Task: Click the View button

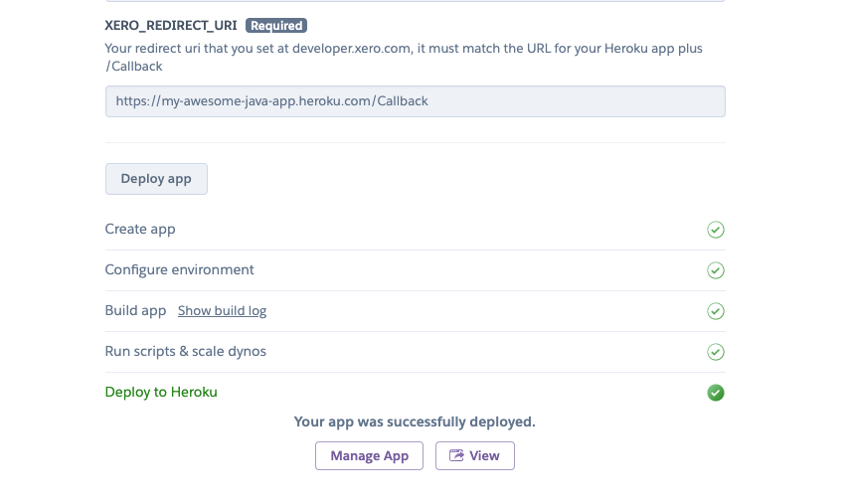Action: click(475, 456)
